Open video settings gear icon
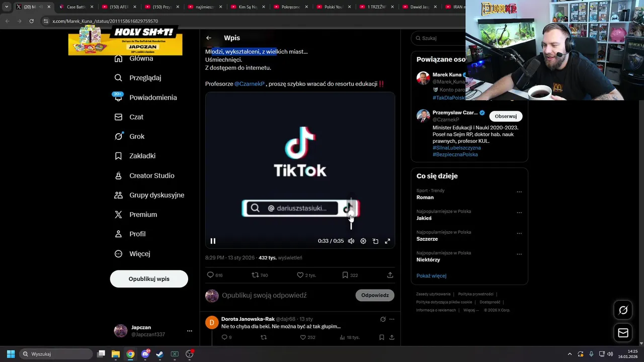644x362 pixels. (363, 241)
